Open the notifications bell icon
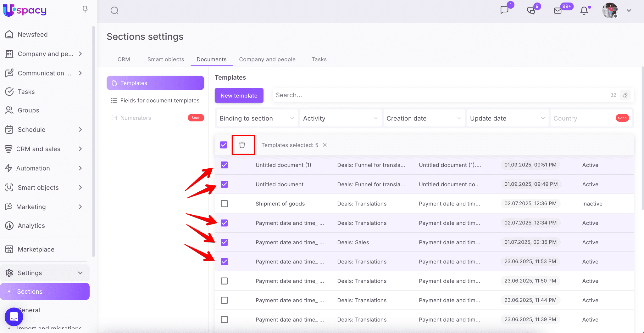Screen dimensions: 644x333 point(584,11)
